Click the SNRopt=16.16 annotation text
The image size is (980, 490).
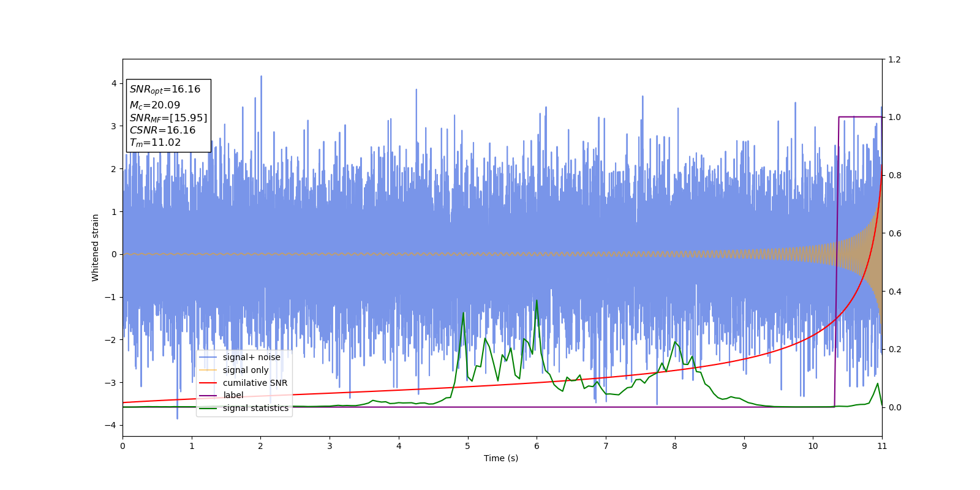pyautogui.click(x=165, y=89)
